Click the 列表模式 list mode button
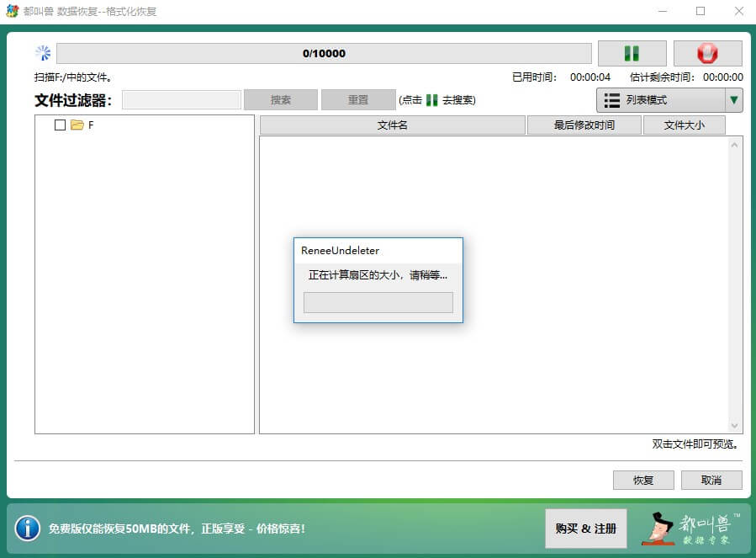Image resolution: width=756 pixels, height=558 pixels. click(x=660, y=100)
